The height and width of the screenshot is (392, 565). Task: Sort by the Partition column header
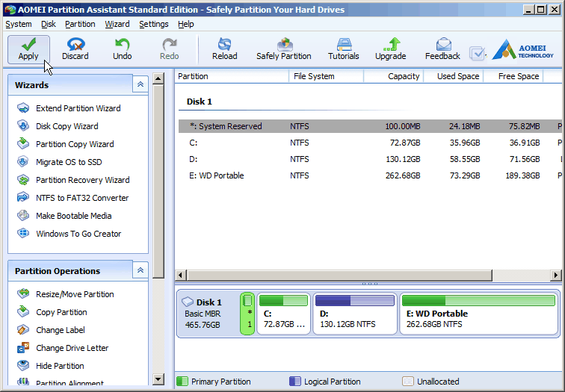[x=232, y=76]
